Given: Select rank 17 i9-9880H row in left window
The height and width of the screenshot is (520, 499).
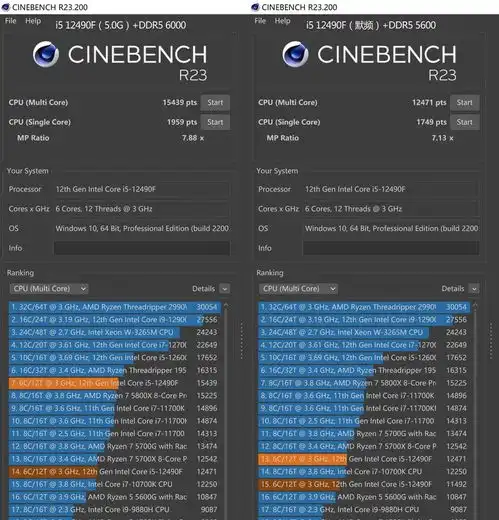Looking at the screenshot, I should 115,510.
